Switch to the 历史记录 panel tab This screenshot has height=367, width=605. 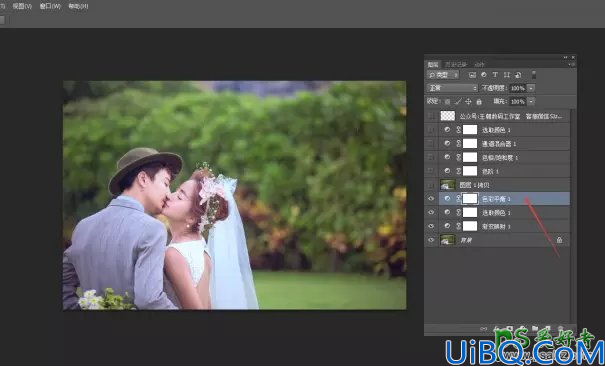456,64
